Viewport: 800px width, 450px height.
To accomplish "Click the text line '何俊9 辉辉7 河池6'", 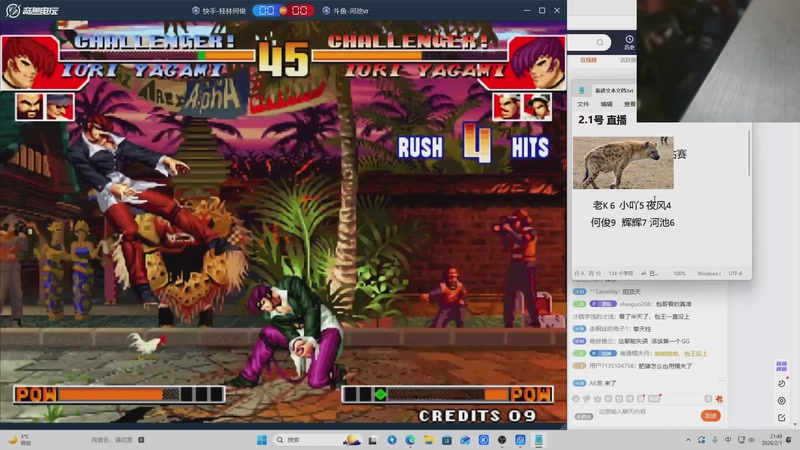I will pos(632,222).
